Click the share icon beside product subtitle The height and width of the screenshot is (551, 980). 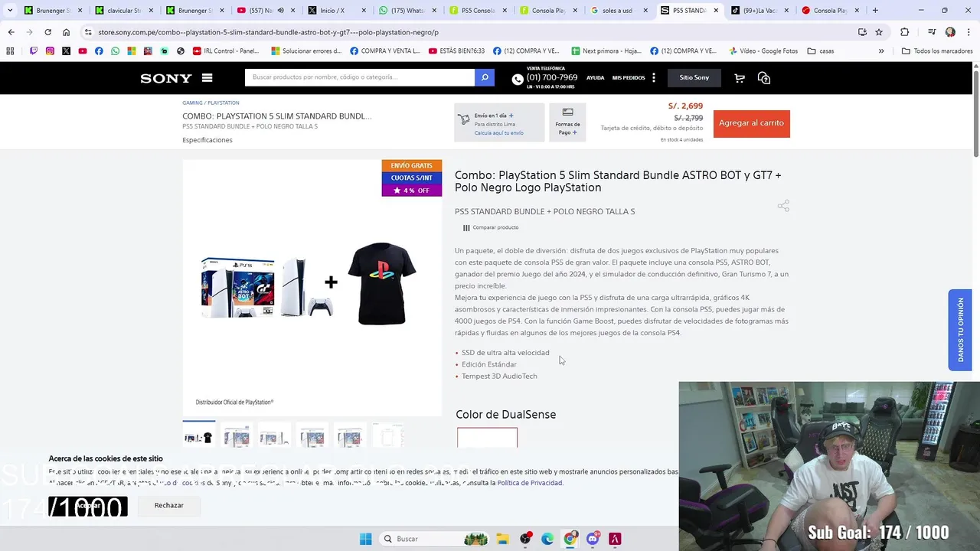coord(783,206)
